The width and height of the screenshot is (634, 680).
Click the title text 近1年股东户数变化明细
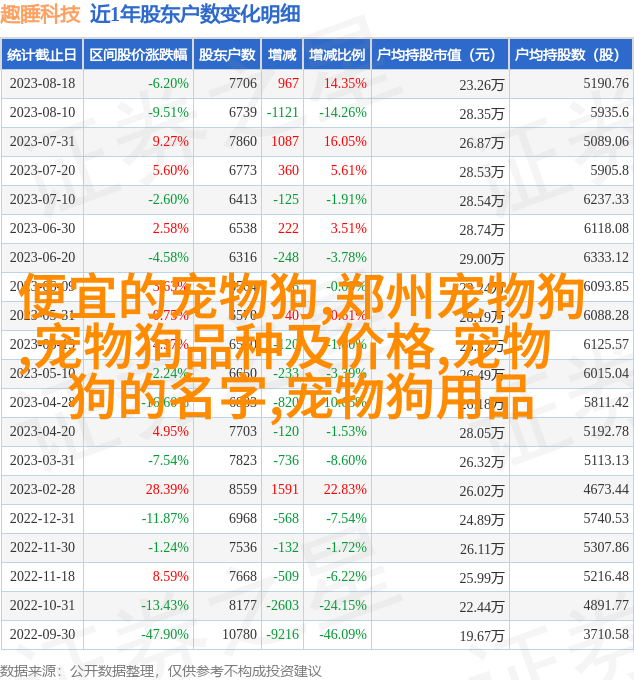point(195,14)
